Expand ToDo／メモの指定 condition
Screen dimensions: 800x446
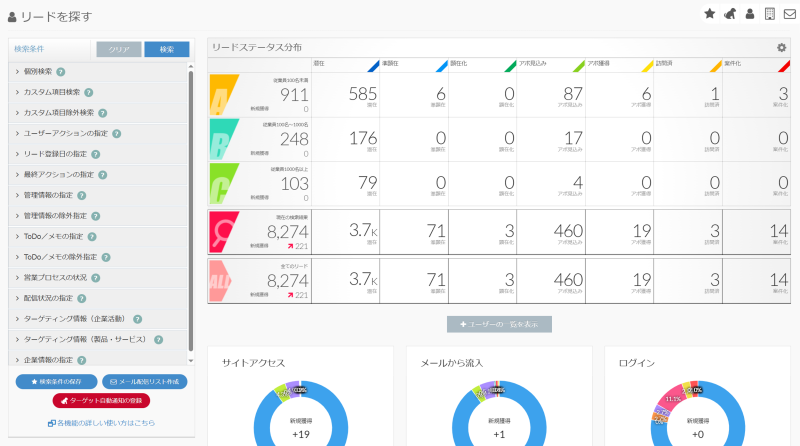tap(98, 236)
